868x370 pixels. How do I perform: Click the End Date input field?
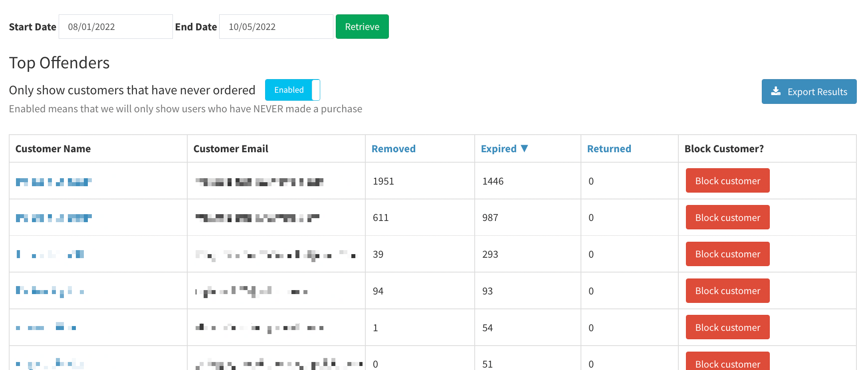coord(276,27)
